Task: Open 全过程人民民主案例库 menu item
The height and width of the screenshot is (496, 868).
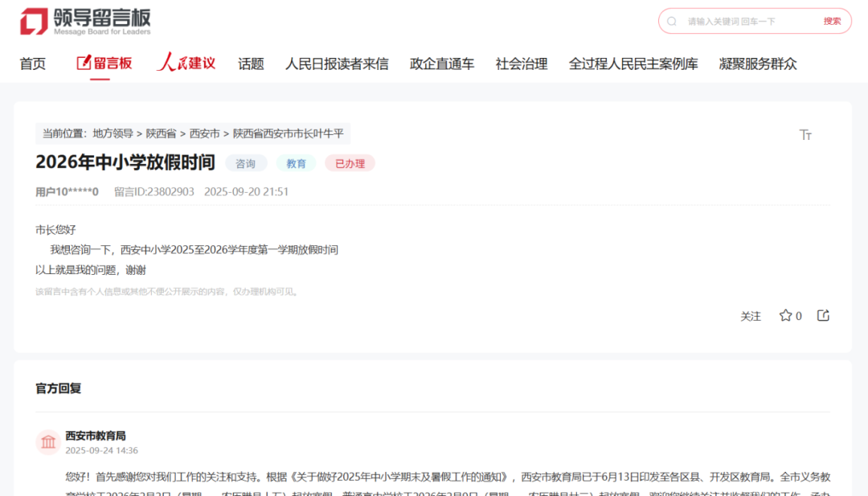Action: coord(633,64)
